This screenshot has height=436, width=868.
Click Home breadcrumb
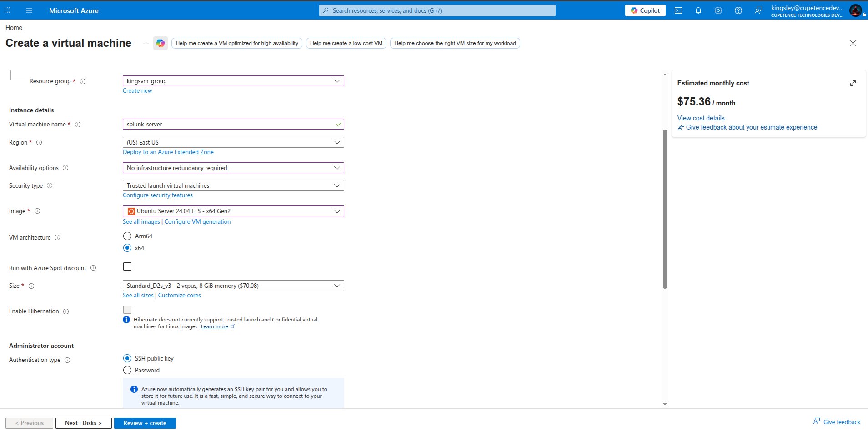tap(14, 28)
